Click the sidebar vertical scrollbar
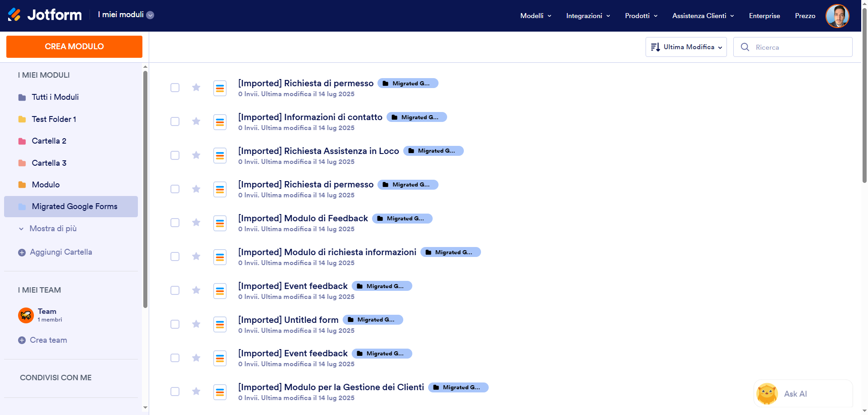The image size is (868, 415). (145, 190)
